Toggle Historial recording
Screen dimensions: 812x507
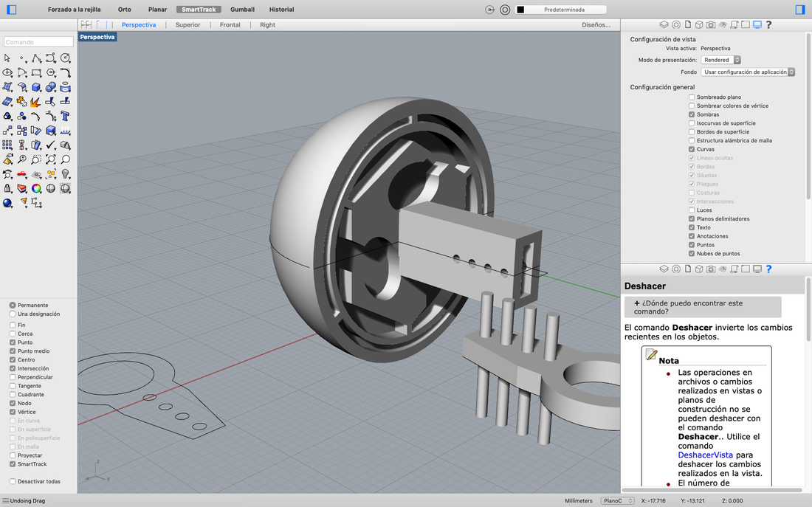281,10
